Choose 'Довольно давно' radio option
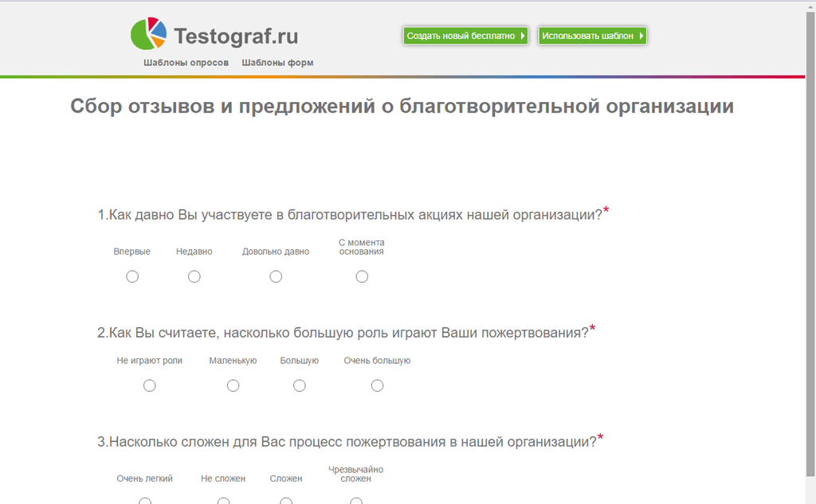816x504 pixels. click(x=276, y=276)
